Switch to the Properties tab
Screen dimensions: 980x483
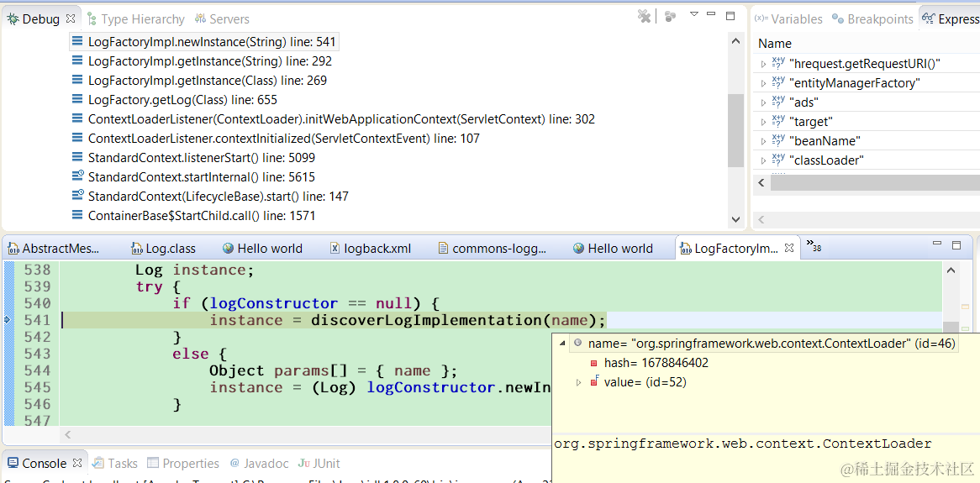pyautogui.click(x=183, y=464)
